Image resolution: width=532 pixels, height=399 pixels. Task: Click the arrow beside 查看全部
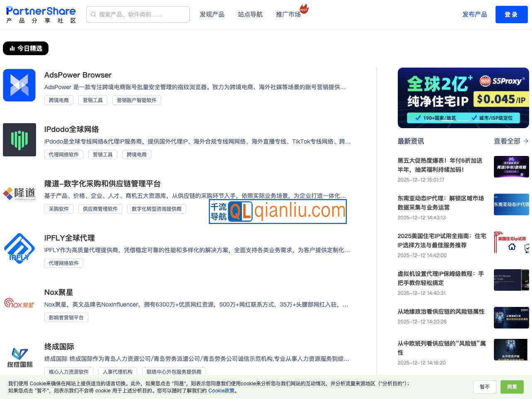[526, 141]
